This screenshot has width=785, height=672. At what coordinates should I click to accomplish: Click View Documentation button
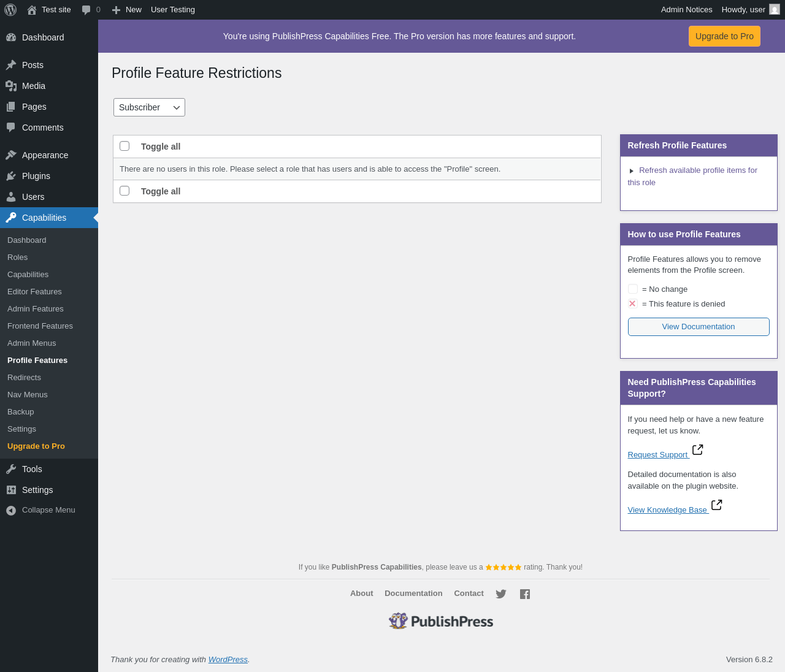pos(699,327)
